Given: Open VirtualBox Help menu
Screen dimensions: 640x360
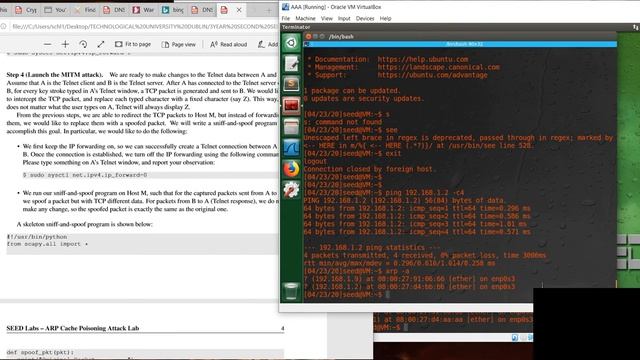Looking at the screenshot, I should pos(385,18).
